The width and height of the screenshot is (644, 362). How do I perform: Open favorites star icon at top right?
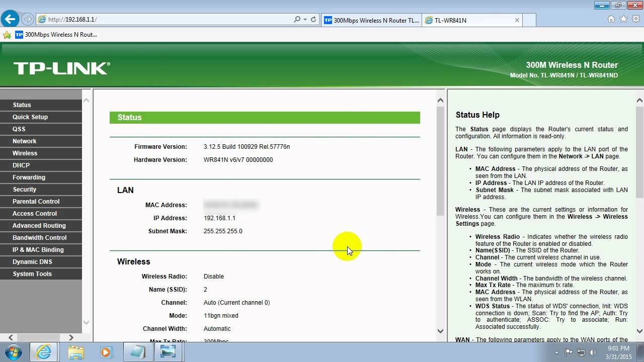tap(623, 20)
